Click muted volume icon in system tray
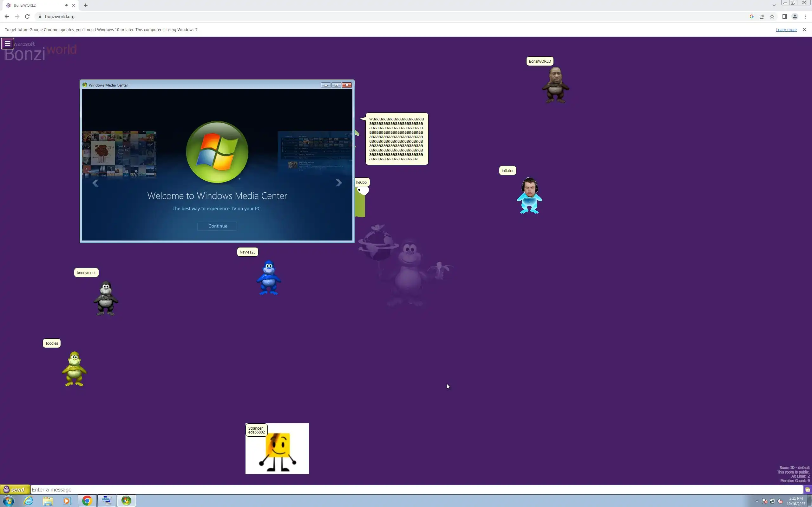 pos(780,501)
